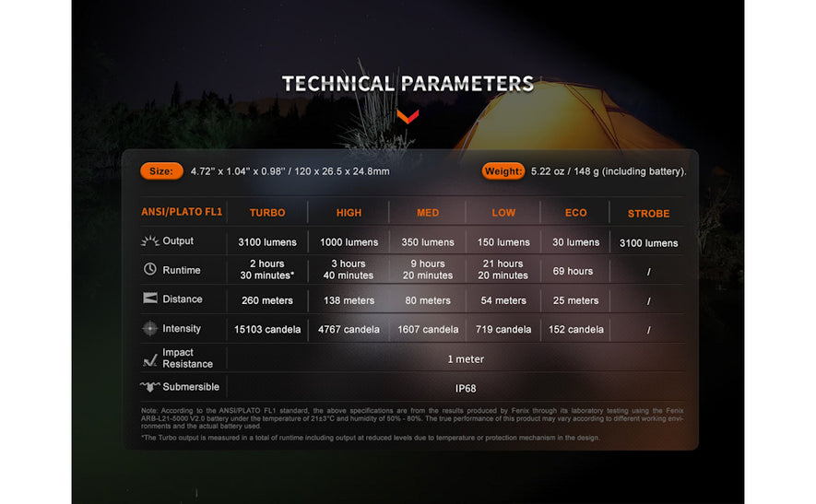Select the MED column header

[x=428, y=213]
